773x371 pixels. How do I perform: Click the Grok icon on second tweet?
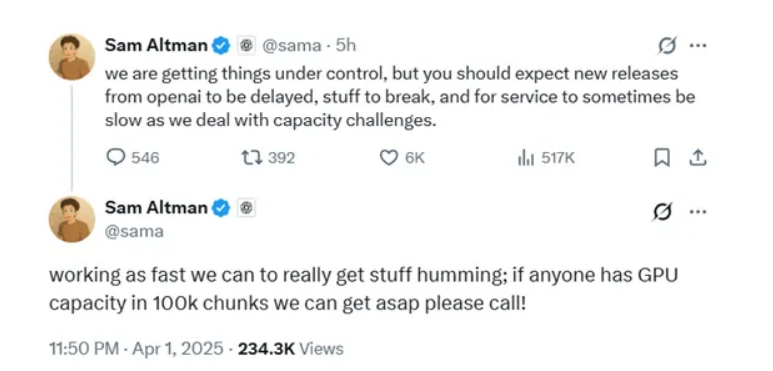[661, 212]
